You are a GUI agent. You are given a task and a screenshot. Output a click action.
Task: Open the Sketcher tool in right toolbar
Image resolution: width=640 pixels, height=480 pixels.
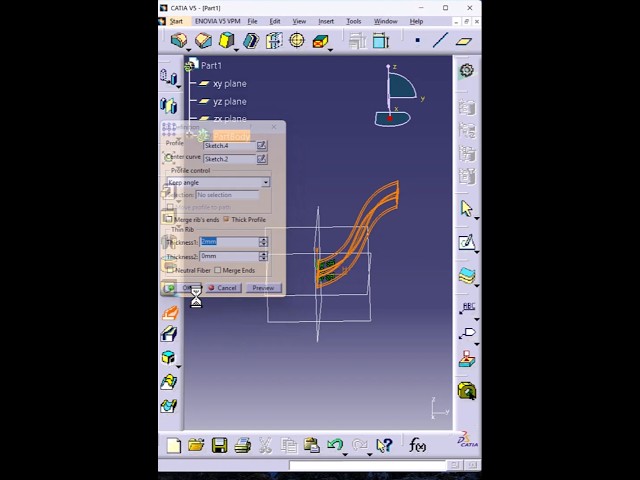pyautogui.click(x=467, y=242)
